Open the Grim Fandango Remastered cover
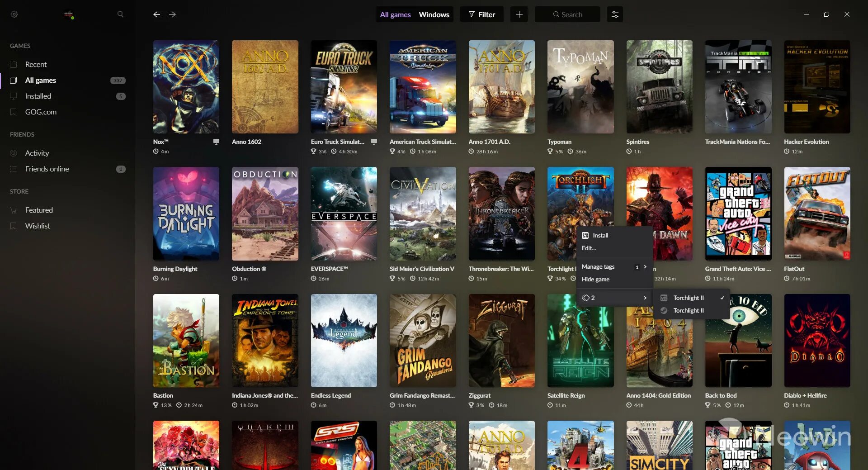 point(423,341)
